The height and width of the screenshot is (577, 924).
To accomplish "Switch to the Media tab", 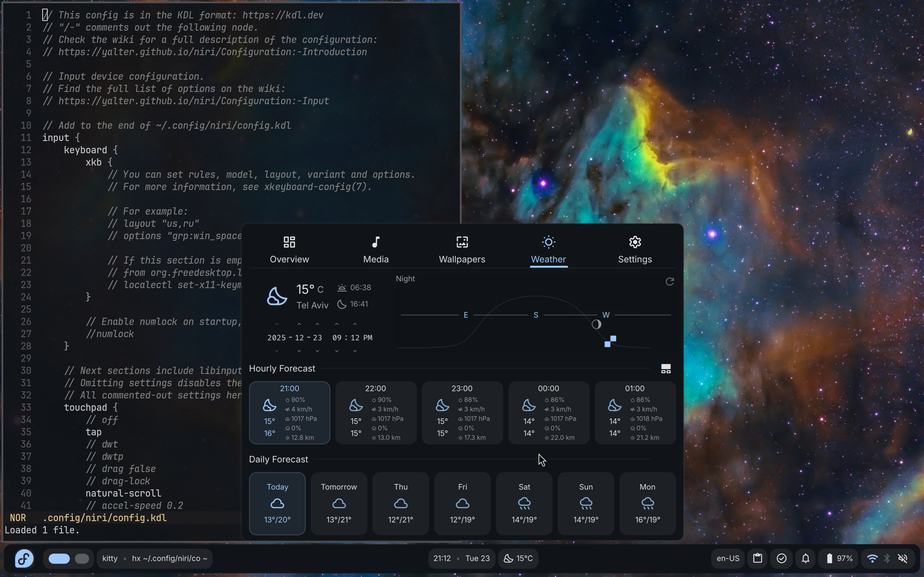I will 376,250.
